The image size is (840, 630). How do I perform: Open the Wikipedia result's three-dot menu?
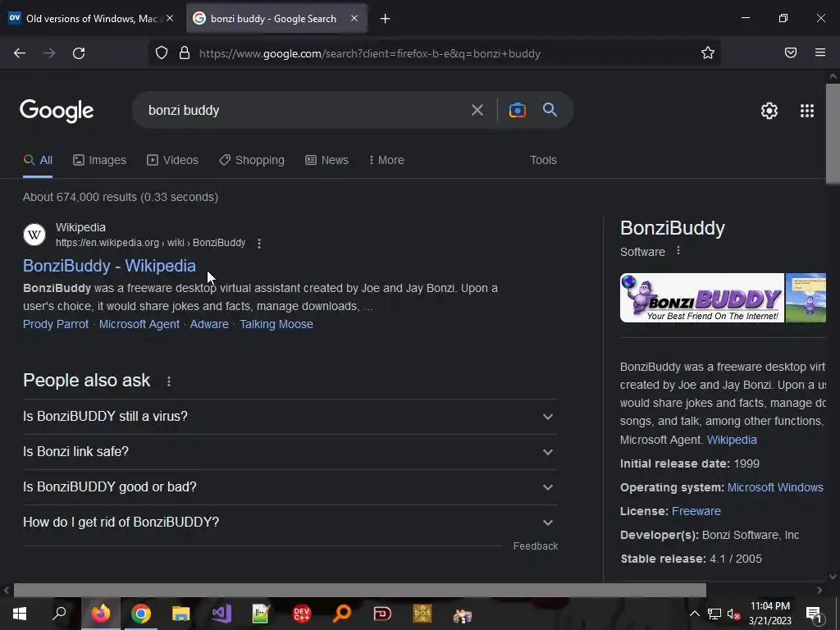click(259, 243)
